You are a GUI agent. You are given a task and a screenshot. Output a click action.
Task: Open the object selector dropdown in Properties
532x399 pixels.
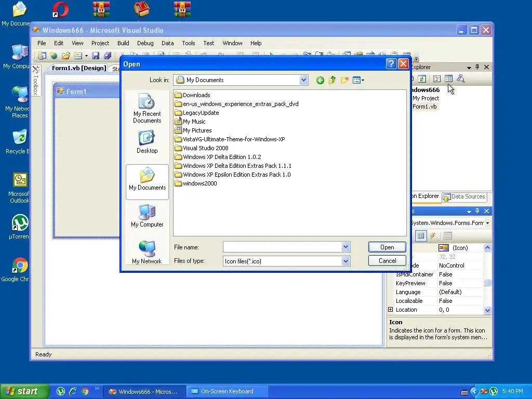pyautogui.click(x=487, y=223)
